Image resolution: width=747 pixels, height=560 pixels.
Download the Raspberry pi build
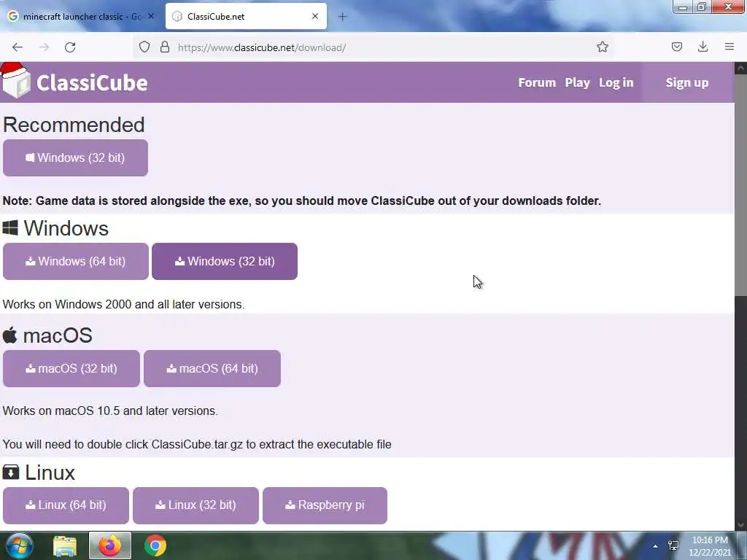click(325, 505)
